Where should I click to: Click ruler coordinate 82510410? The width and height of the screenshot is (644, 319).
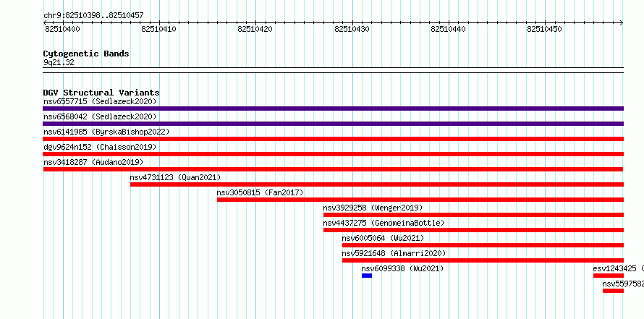coord(158,29)
